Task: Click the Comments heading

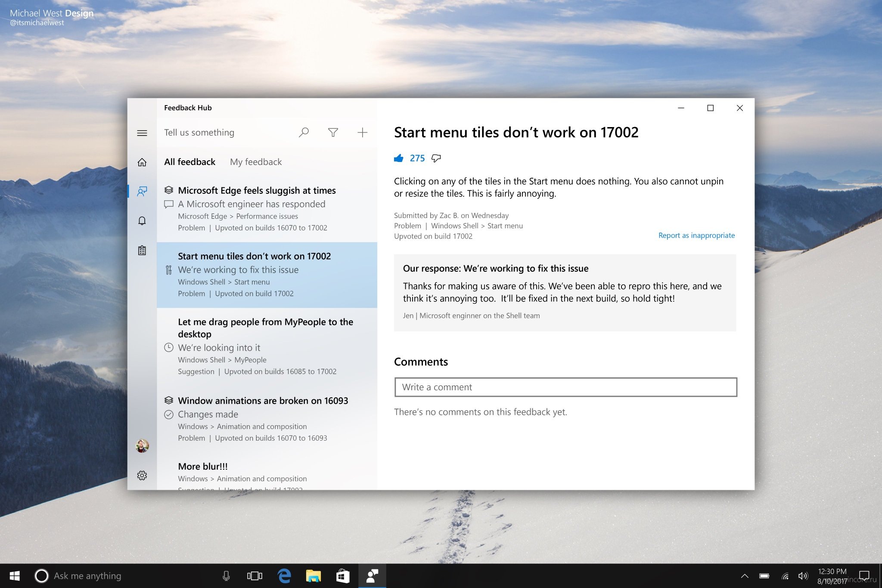Action: coord(421,362)
